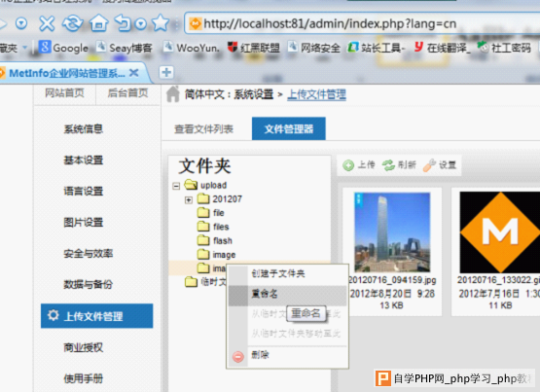540x392 pixels.
Task: Go to browser home page icon
Action: 99,23
